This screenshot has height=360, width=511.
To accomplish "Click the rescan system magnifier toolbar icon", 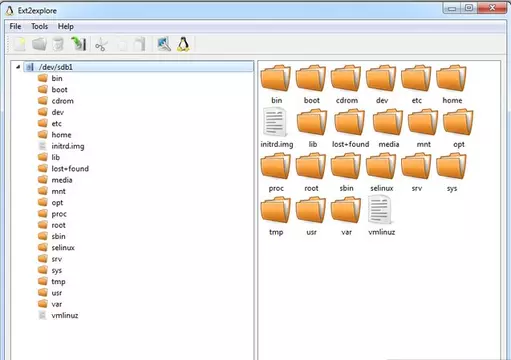I will click(164, 44).
